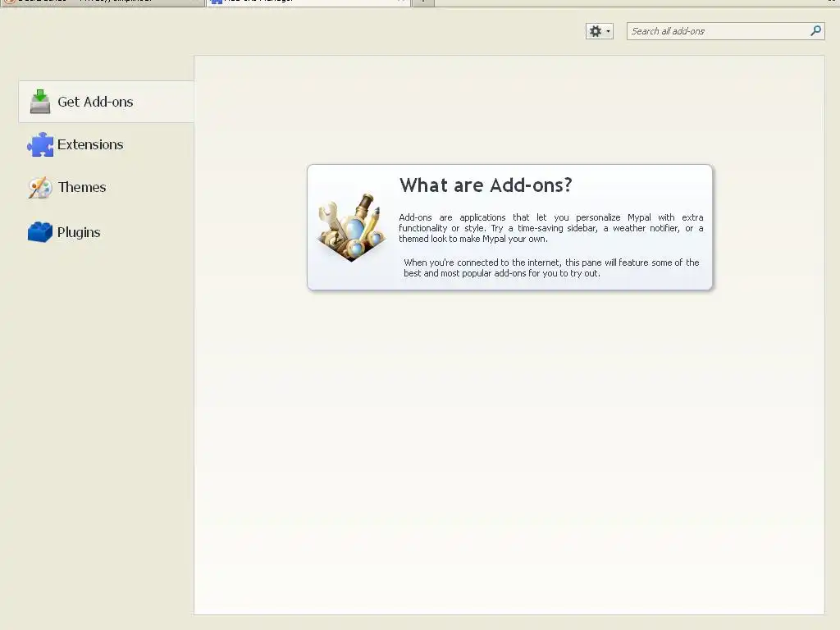Click the blue puzzle piece Extensions icon
Viewport: 840px width, 630px height.
point(40,144)
